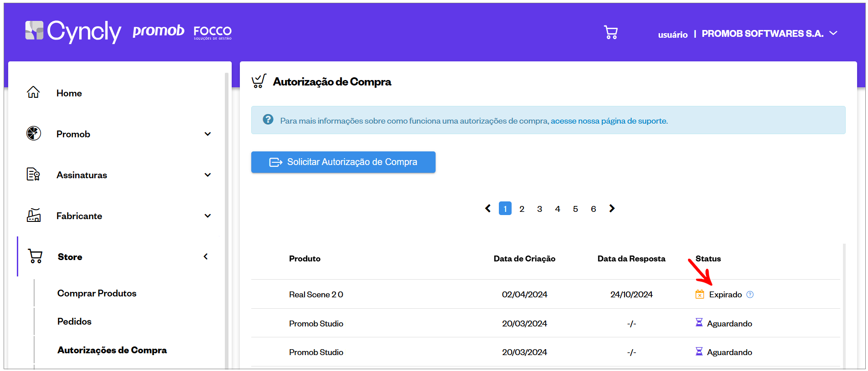
Task: Click the Promob logo in header
Action: (158, 30)
